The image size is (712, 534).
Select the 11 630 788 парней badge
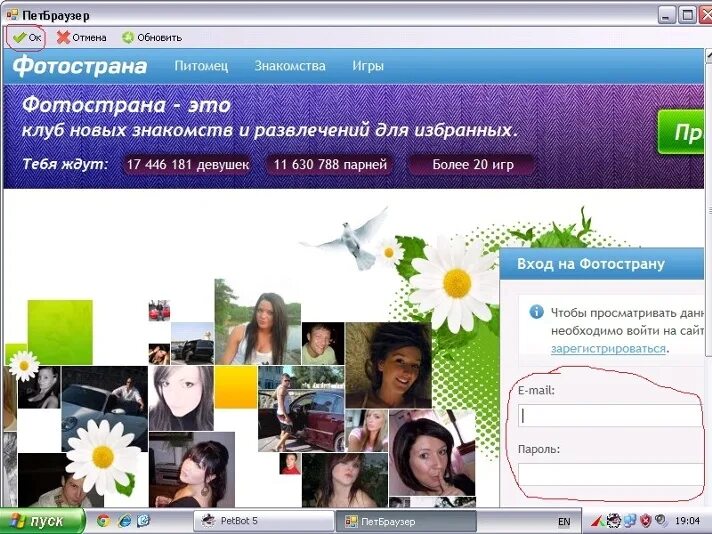pyautogui.click(x=330, y=164)
